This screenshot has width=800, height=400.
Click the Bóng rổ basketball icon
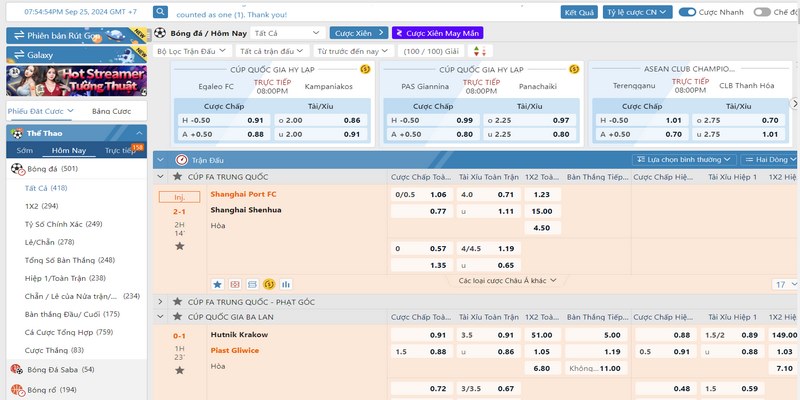click(17, 390)
